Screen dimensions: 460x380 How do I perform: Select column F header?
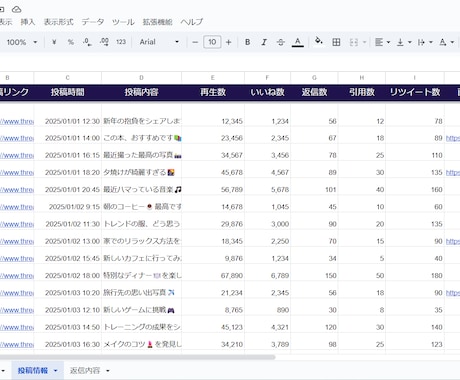tap(267, 78)
